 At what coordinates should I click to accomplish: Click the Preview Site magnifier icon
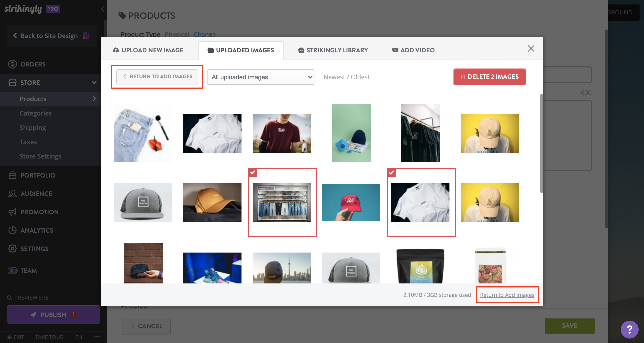click(9, 298)
